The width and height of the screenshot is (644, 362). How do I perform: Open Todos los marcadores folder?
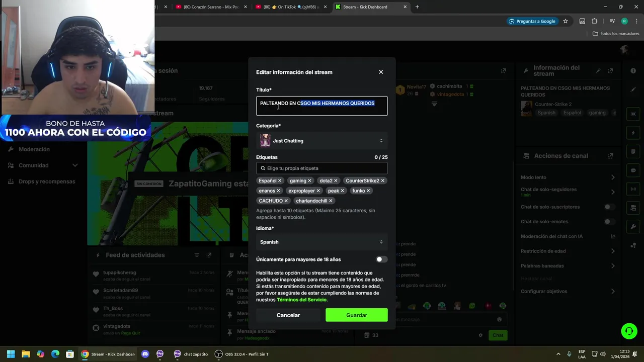tap(616, 34)
